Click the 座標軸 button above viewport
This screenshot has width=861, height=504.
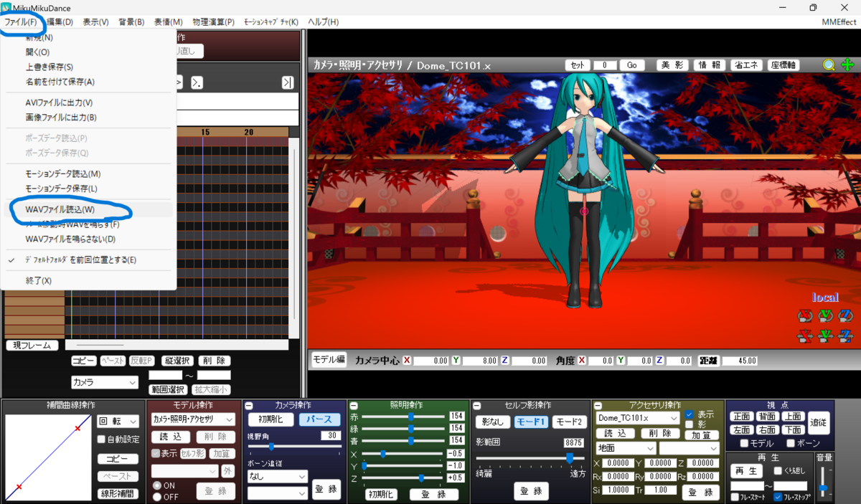784,65
